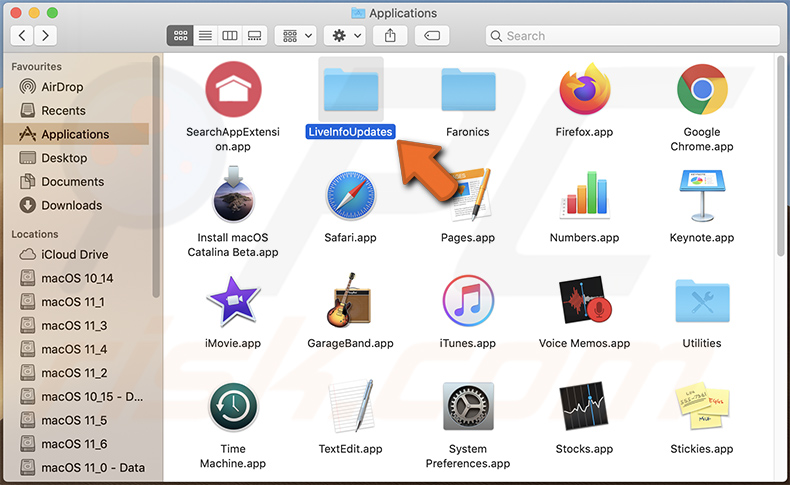Image resolution: width=790 pixels, height=485 pixels.
Task: Select macOS 11_5 volume
Action: point(76,421)
